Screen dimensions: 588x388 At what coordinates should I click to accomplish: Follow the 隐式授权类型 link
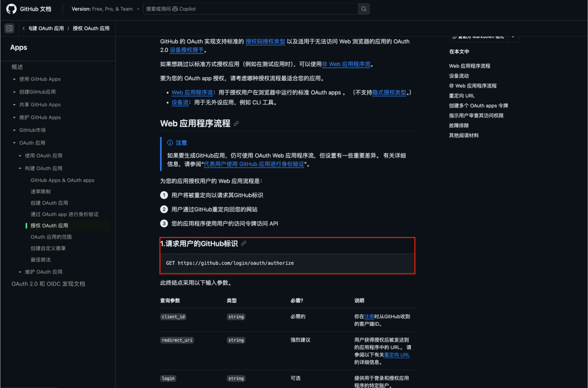coord(389,92)
